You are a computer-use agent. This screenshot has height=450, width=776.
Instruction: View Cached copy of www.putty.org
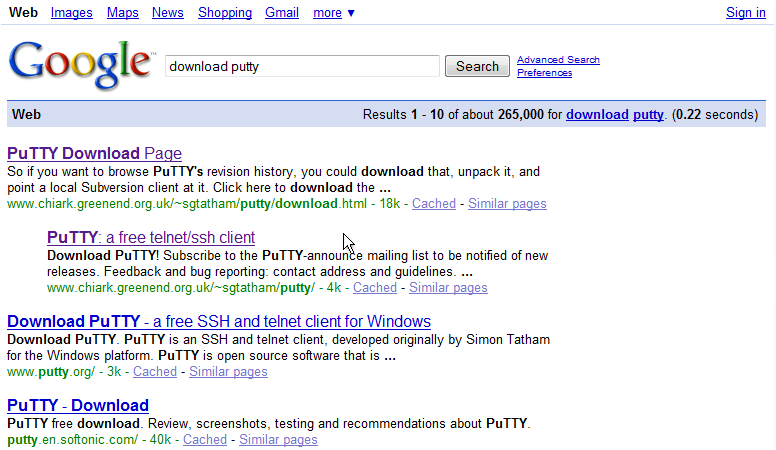[155, 372]
